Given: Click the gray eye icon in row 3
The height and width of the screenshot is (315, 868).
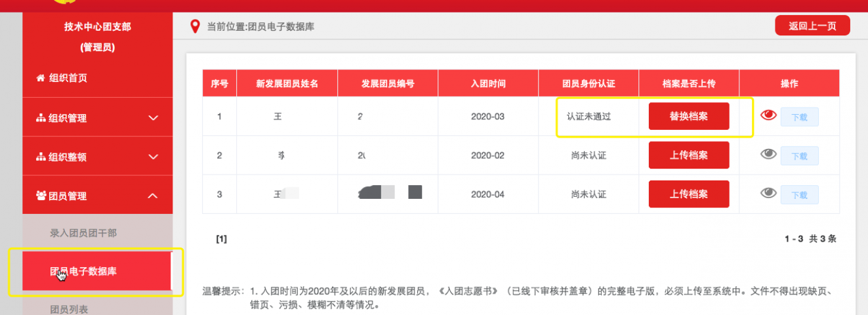Looking at the screenshot, I should coord(768,193).
